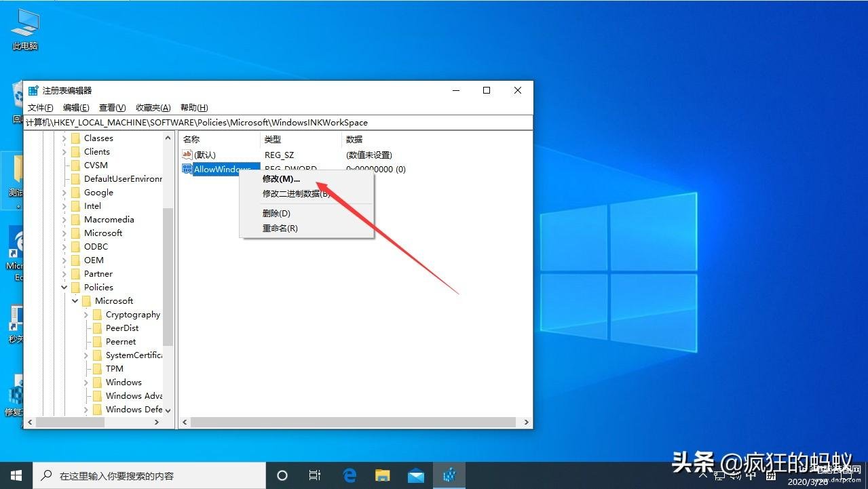Click the Registry Editor taskbar icon
The image size is (868, 489).
coord(449,475)
